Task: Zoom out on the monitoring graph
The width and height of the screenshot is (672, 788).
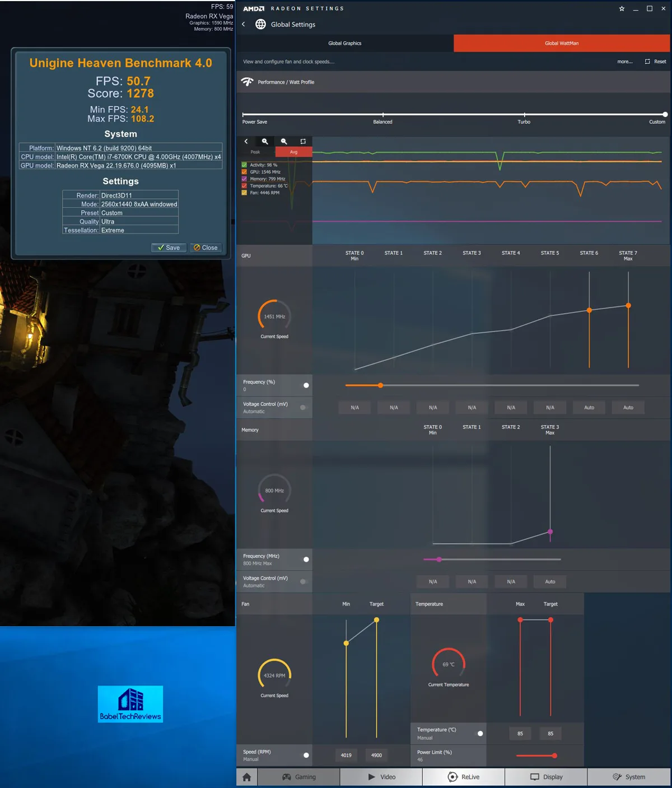Action: tap(284, 142)
